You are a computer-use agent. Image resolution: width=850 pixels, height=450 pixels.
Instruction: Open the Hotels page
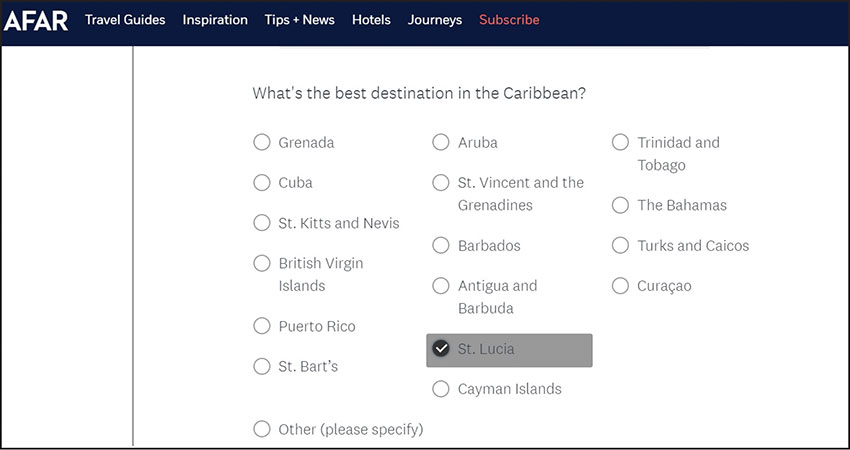[x=371, y=20]
